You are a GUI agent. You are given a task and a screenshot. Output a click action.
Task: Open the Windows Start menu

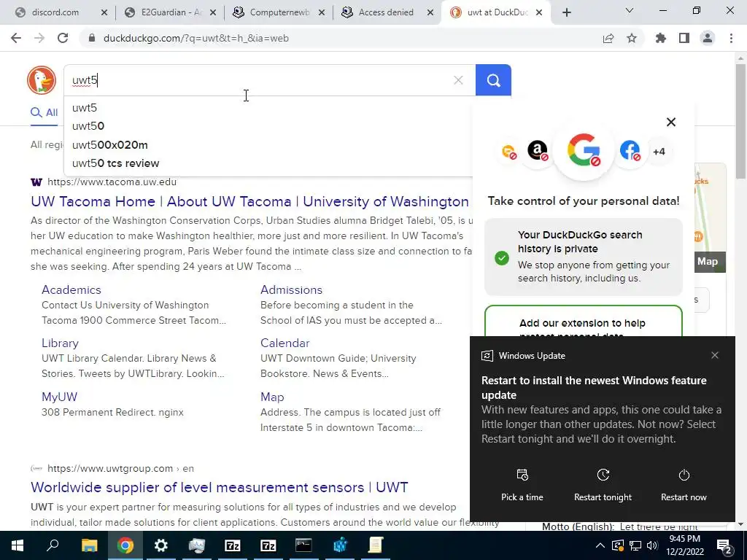[x=18, y=545]
